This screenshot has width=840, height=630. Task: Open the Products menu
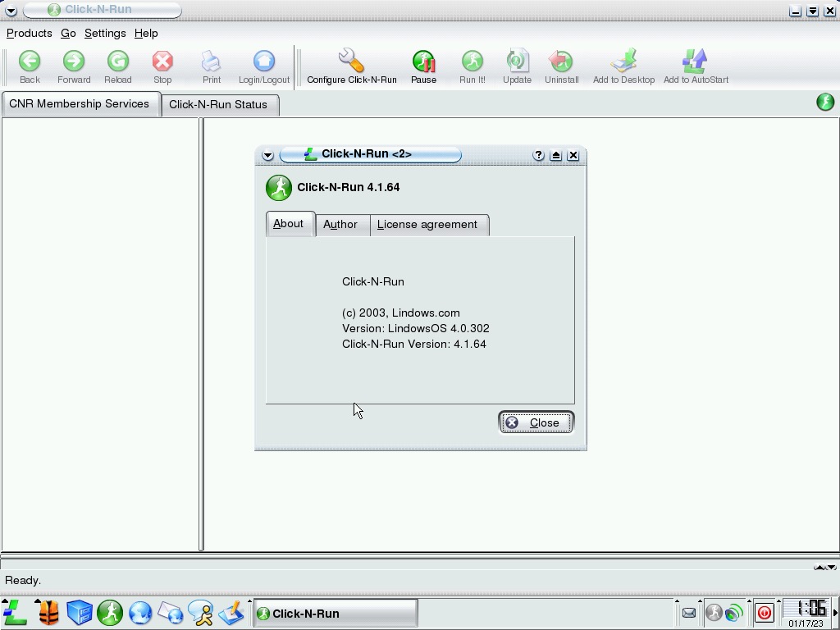click(x=29, y=33)
